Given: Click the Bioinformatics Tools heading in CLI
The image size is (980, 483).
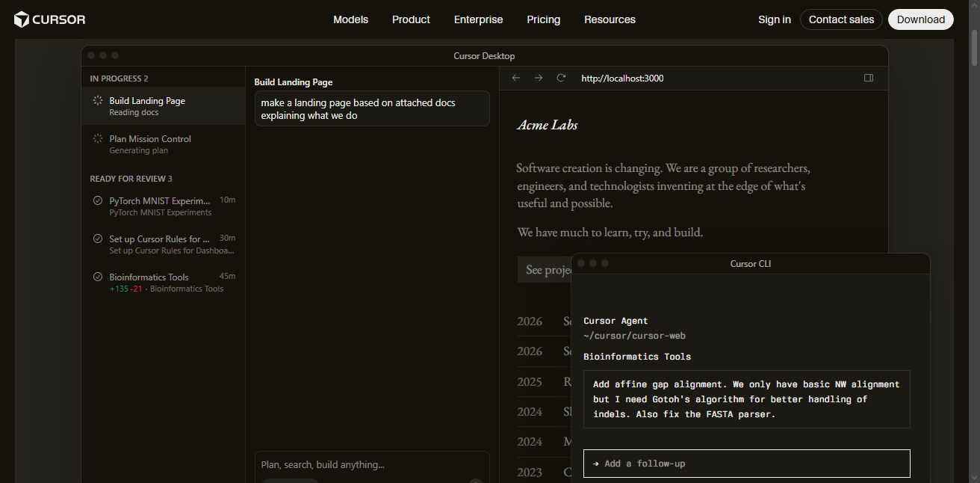Looking at the screenshot, I should (637, 357).
